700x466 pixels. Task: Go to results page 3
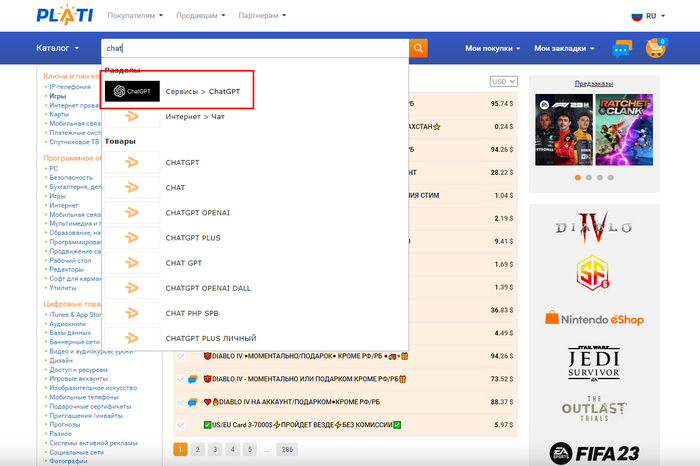coord(215,449)
